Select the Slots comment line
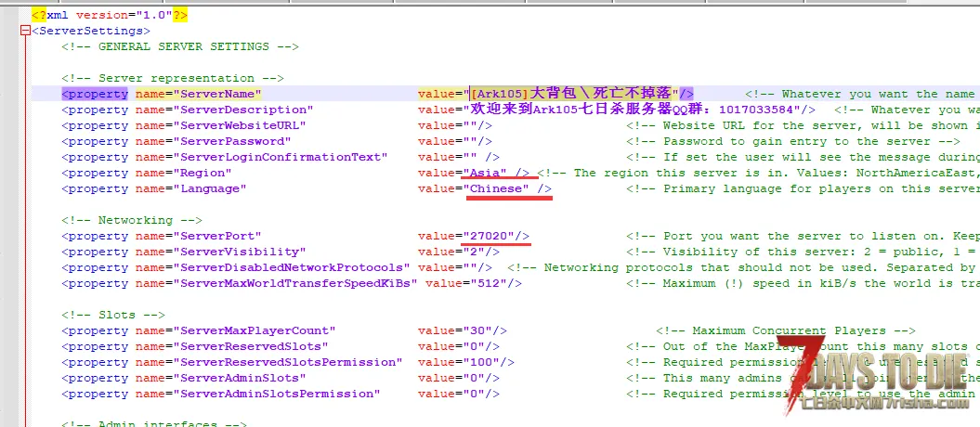This screenshot has width=980, height=427. pyautogui.click(x=113, y=315)
